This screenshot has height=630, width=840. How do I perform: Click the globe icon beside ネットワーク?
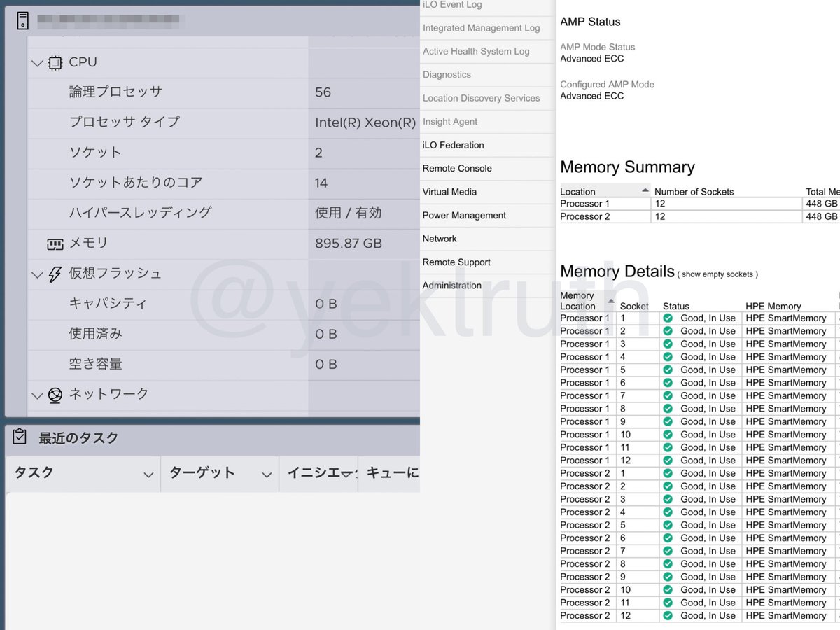[x=55, y=395]
